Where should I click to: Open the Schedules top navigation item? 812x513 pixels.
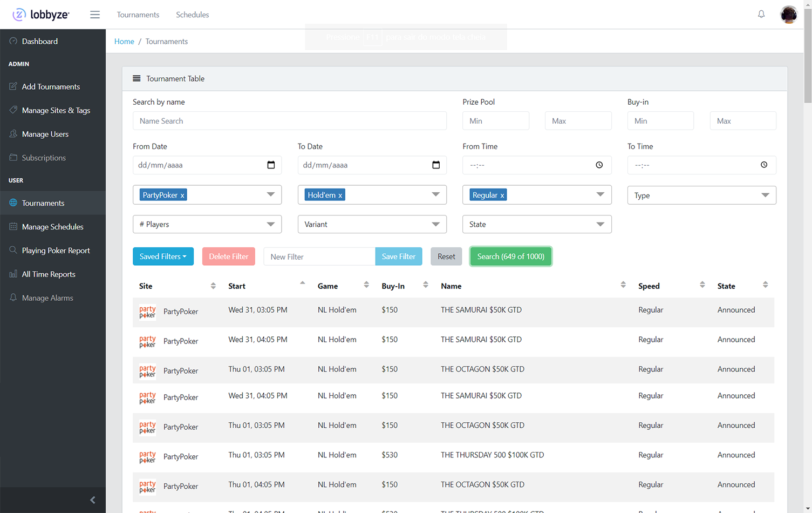click(x=193, y=15)
